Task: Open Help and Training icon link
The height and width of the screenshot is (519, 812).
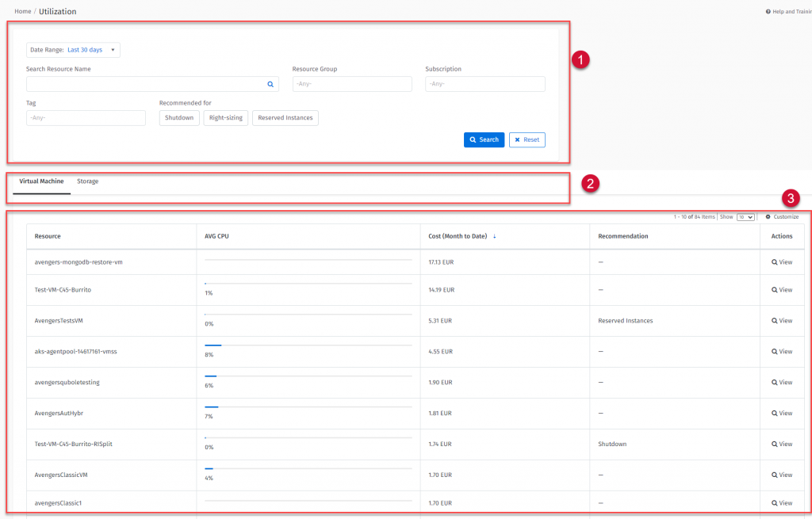Action: tap(768, 12)
